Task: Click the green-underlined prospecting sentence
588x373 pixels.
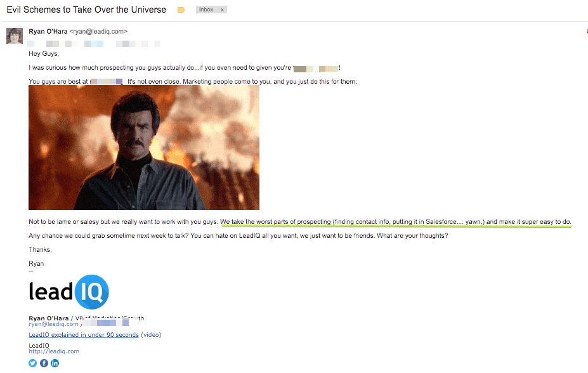Action: pos(395,222)
